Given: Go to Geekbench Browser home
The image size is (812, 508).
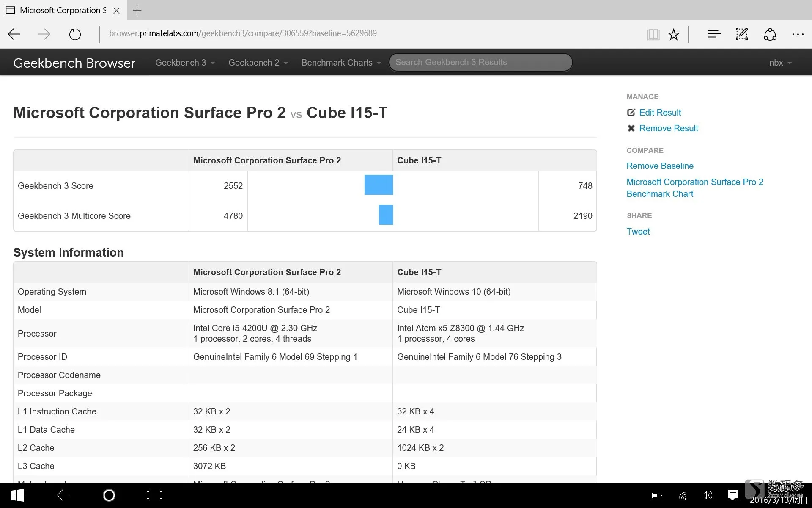Looking at the screenshot, I should click(x=74, y=63).
